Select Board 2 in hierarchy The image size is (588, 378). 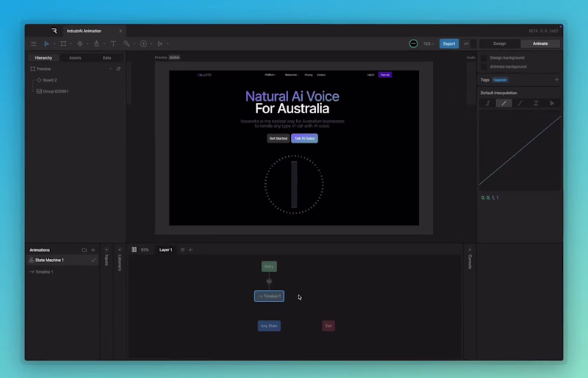pyautogui.click(x=50, y=80)
